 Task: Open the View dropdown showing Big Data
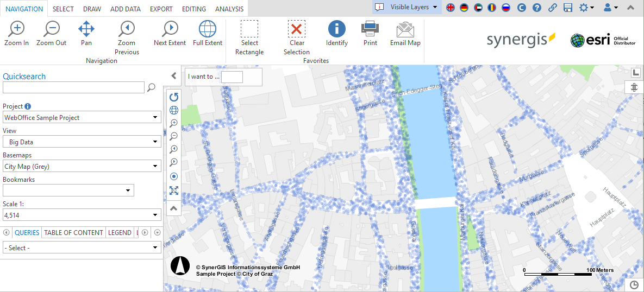pos(82,142)
